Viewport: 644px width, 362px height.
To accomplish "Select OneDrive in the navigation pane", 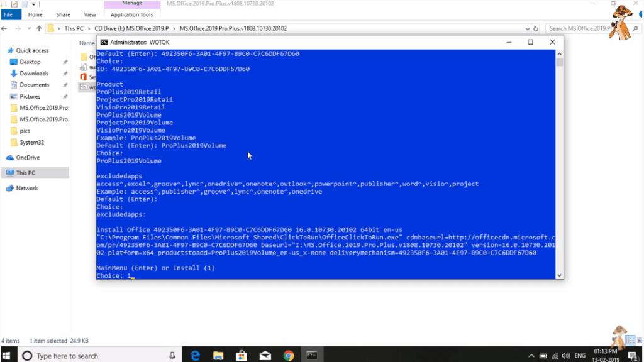I will [27, 158].
